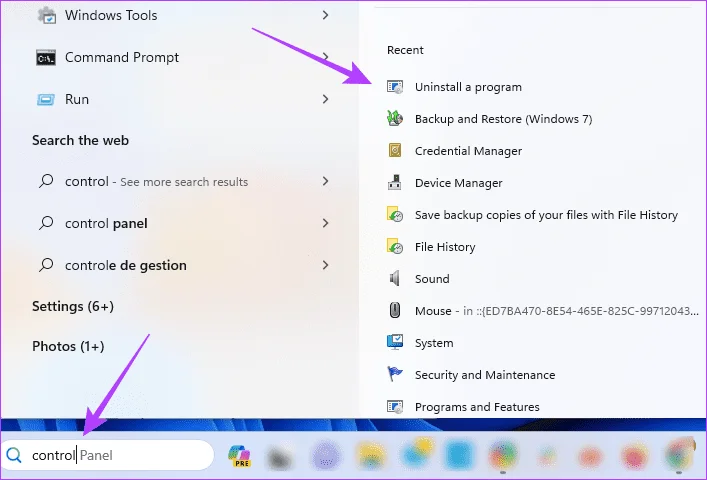The image size is (707, 480).
Task: Open the Copilot PRE icon in the taskbar
Action: (x=239, y=455)
